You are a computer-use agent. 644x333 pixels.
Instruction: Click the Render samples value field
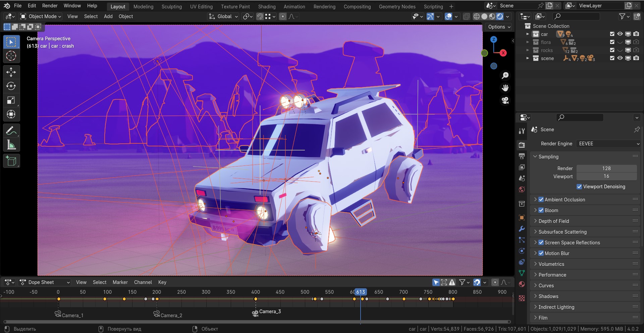pyautogui.click(x=606, y=169)
